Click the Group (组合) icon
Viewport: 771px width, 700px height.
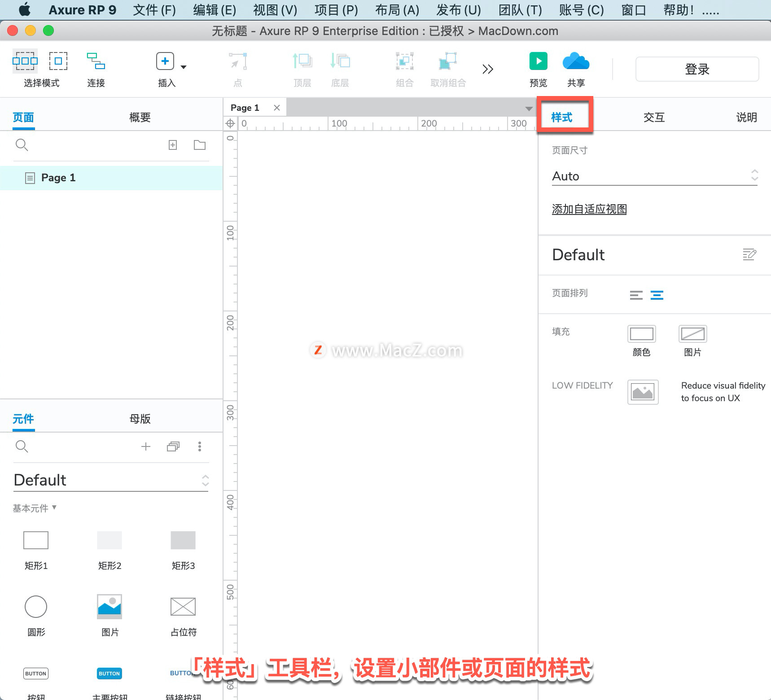(404, 61)
